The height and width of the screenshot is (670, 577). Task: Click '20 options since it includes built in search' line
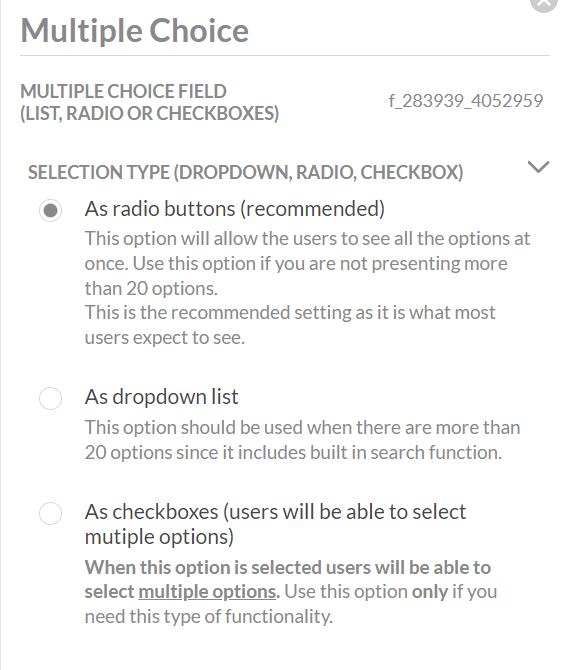[x=293, y=453]
